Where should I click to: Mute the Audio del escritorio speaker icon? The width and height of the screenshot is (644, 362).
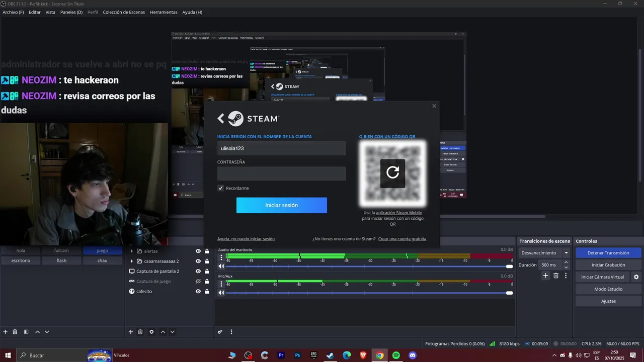221,266
